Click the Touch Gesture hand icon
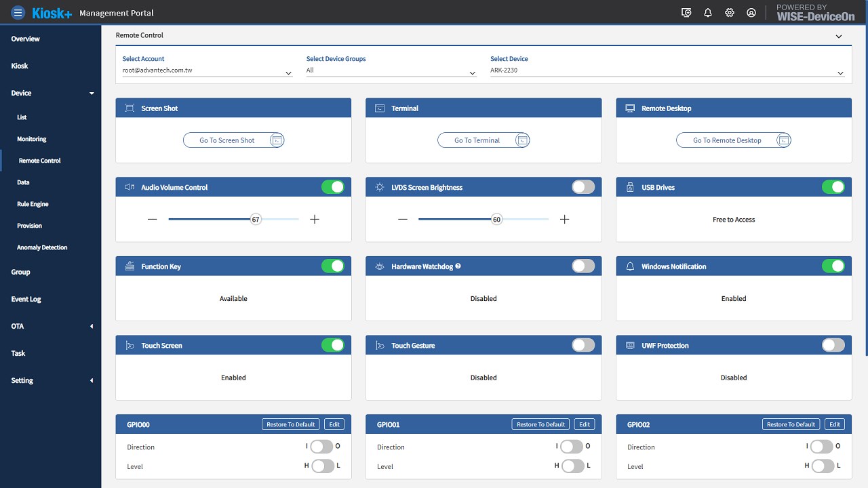The image size is (868, 488). pos(380,346)
